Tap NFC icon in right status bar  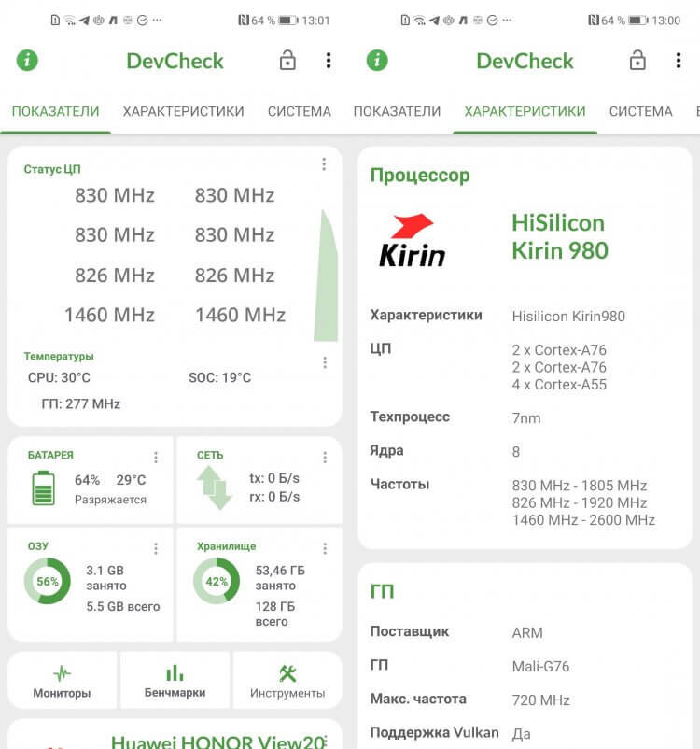click(x=594, y=20)
